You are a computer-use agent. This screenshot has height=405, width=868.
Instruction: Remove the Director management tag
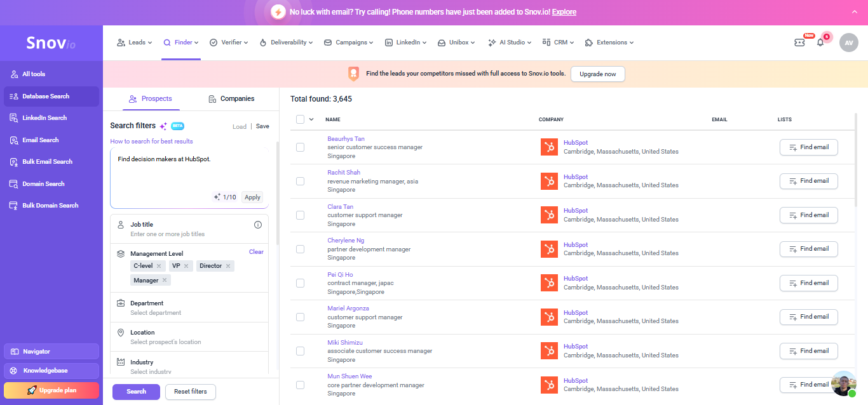click(x=228, y=266)
